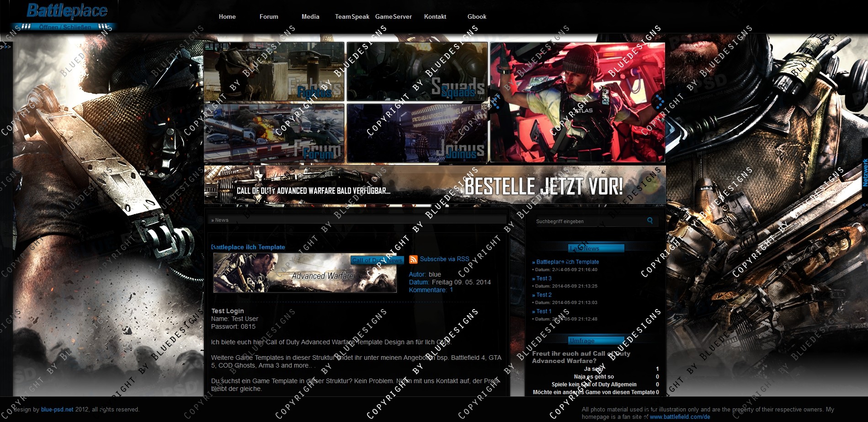Open the Fightus image tile
This screenshot has height=422, width=868.
[x=274, y=71]
